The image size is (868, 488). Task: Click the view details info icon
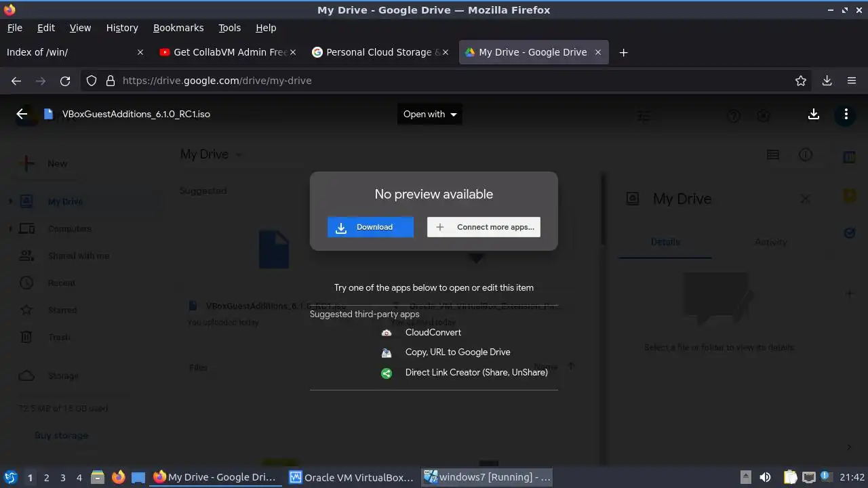[806, 155]
